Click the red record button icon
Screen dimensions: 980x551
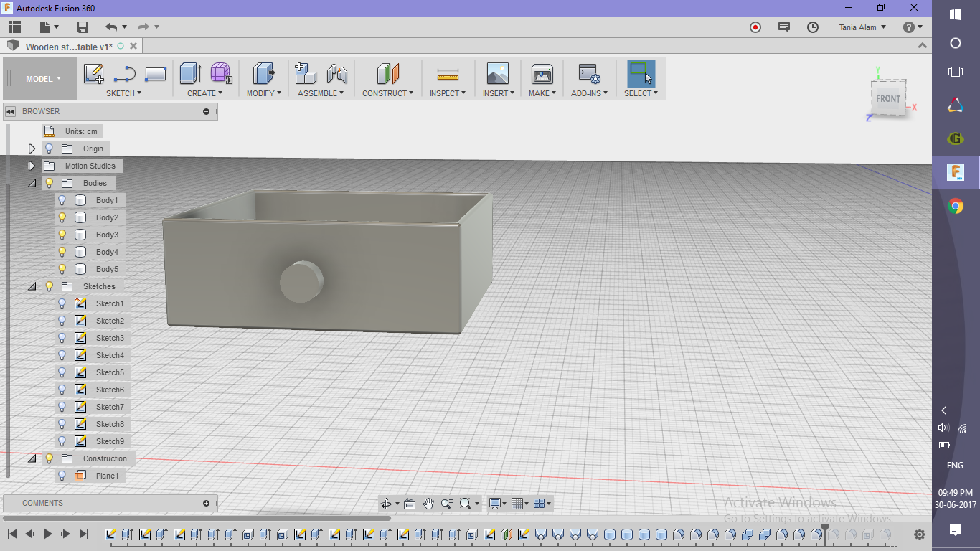[x=755, y=27]
